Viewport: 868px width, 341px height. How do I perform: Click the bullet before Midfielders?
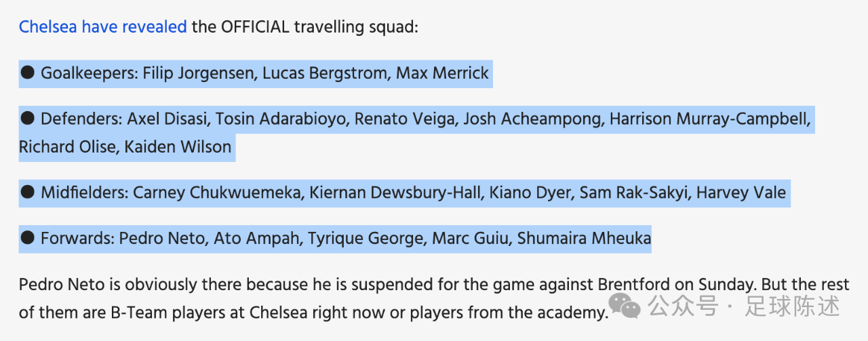[x=28, y=192]
